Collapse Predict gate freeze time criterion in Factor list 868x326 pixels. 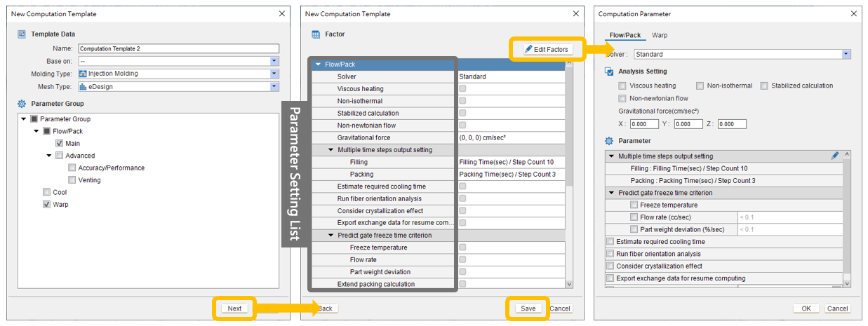coord(331,236)
